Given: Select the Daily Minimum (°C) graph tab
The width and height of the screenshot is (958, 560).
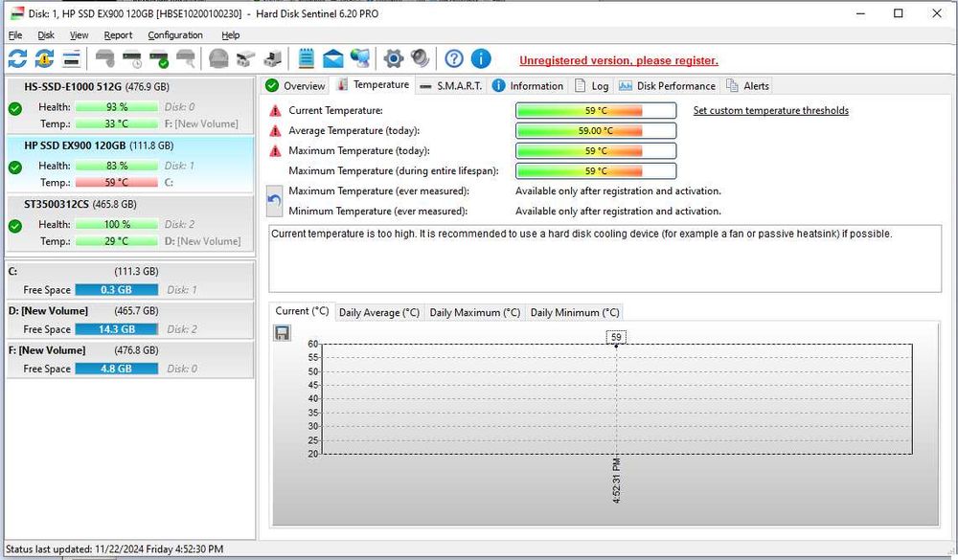Looking at the screenshot, I should click(574, 313).
